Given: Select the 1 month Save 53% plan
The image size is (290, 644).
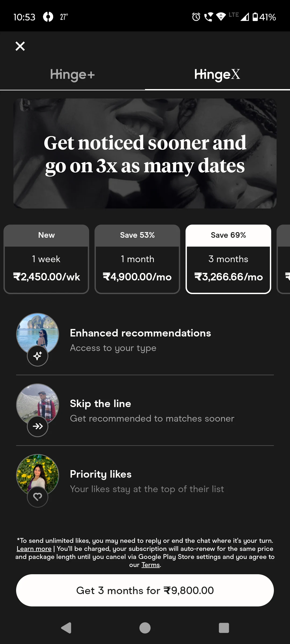Looking at the screenshot, I should (x=137, y=259).
